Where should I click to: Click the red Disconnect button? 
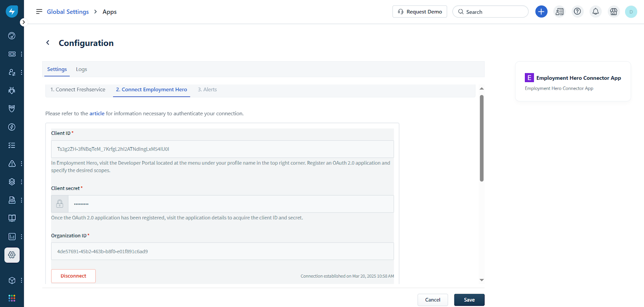[x=73, y=276]
